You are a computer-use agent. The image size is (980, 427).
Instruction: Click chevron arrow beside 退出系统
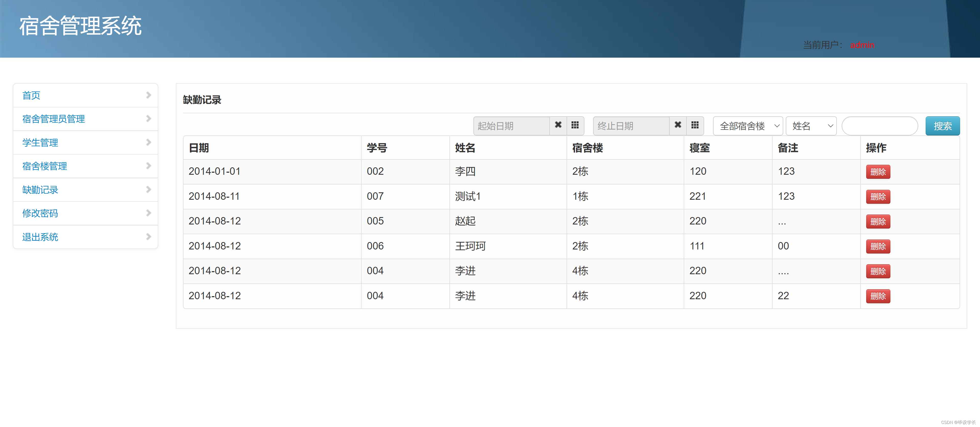(148, 236)
